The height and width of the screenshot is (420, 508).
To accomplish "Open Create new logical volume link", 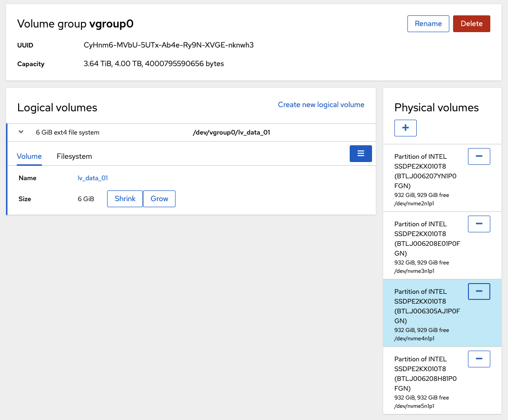I will (321, 105).
